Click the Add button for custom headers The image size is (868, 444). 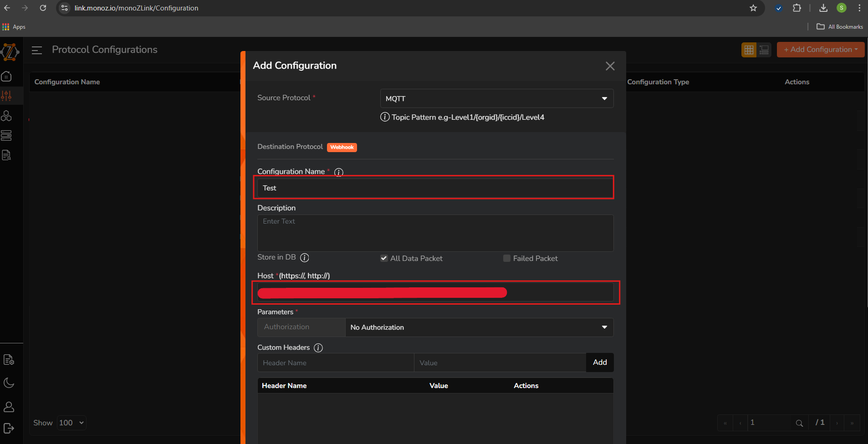599,362
